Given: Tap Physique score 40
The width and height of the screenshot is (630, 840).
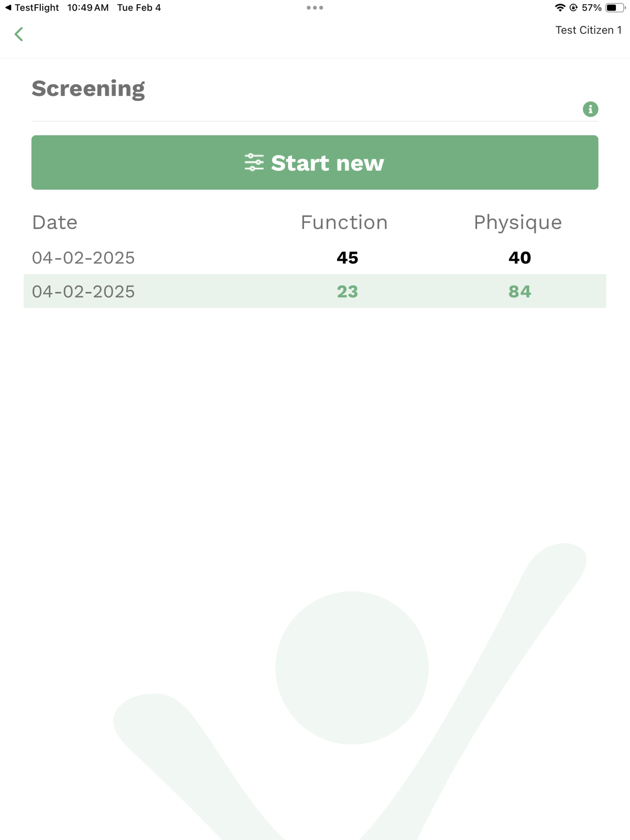Looking at the screenshot, I should (520, 258).
